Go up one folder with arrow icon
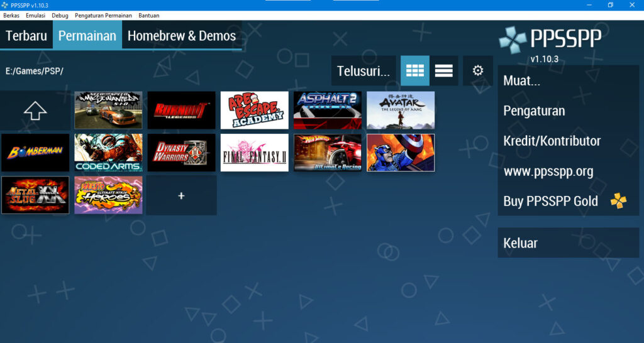Screen dimensions: 644x343 (x=35, y=111)
